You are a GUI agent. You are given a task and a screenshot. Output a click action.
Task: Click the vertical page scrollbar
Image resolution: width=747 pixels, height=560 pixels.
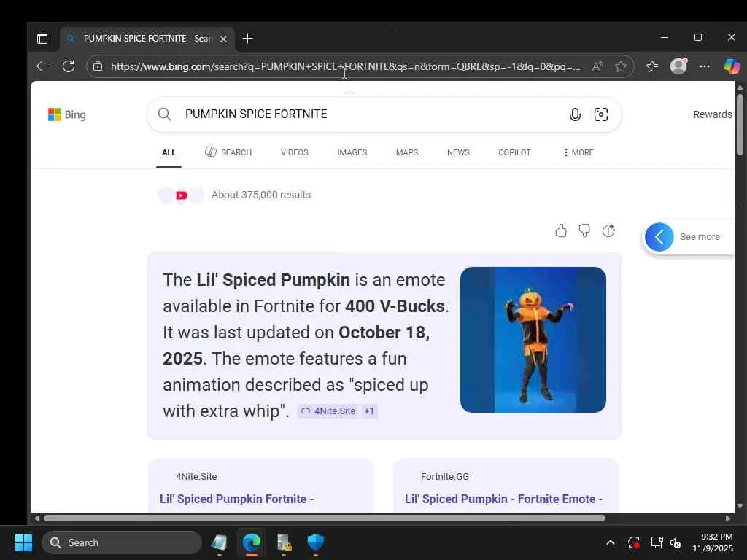[740, 125]
